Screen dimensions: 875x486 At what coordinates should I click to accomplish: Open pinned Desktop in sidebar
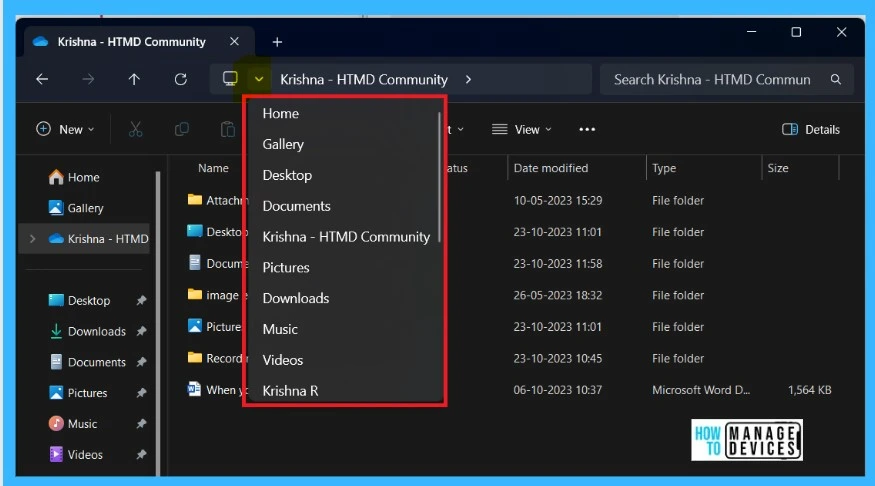pos(79,300)
